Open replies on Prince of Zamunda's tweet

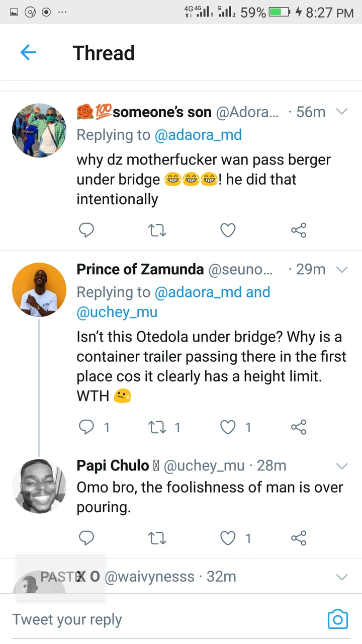click(x=86, y=428)
